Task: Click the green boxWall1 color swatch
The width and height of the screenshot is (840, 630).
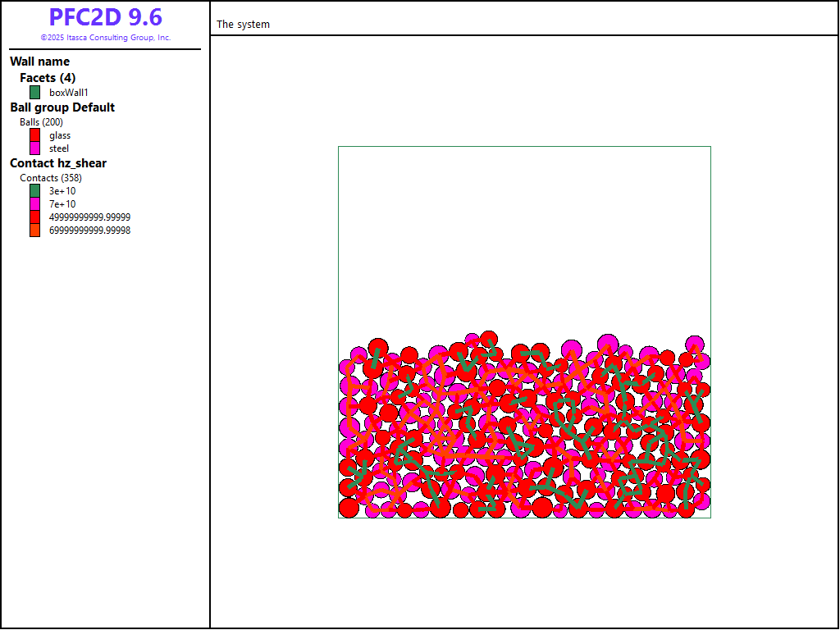Action: coord(34,93)
